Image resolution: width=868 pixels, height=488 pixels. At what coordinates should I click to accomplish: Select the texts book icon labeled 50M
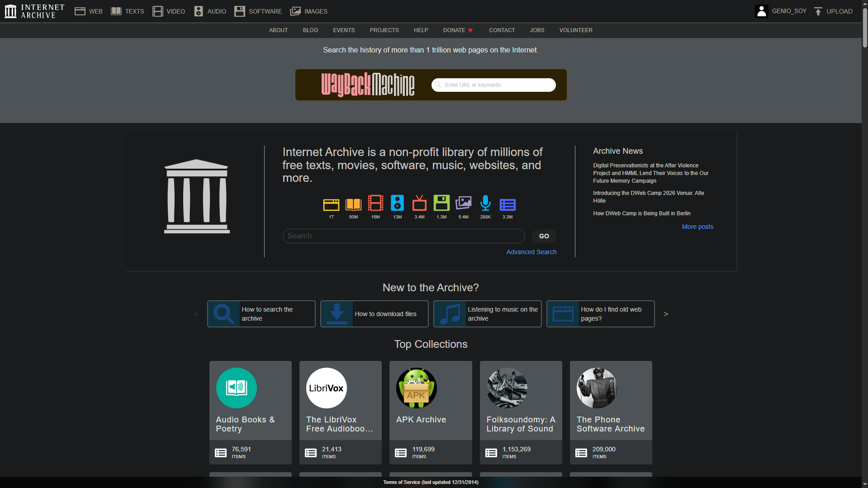coord(353,205)
